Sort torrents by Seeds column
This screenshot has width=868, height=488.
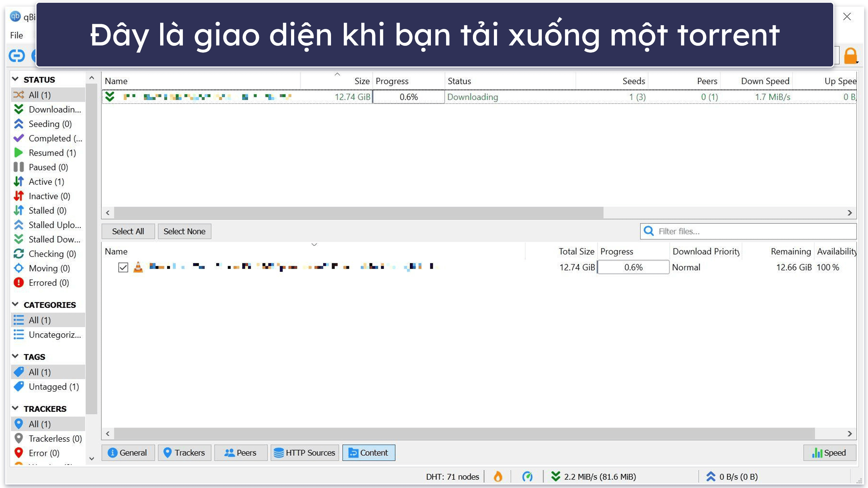(x=612, y=81)
